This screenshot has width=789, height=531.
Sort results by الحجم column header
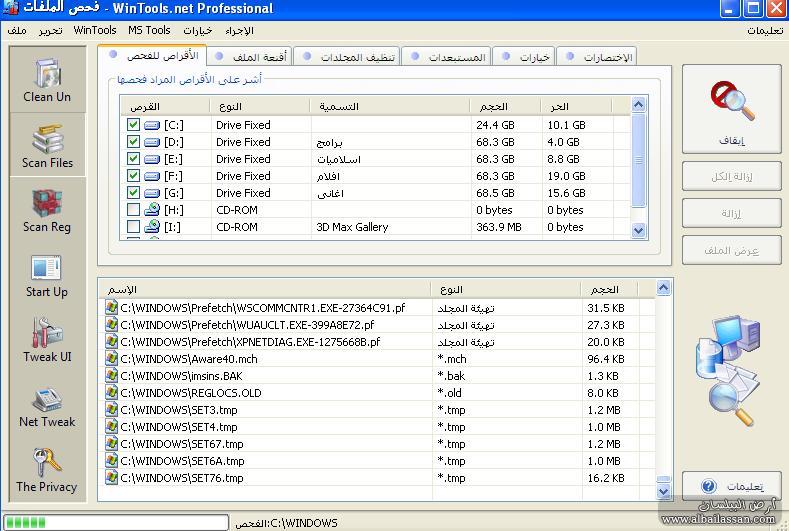coord(608,290)
